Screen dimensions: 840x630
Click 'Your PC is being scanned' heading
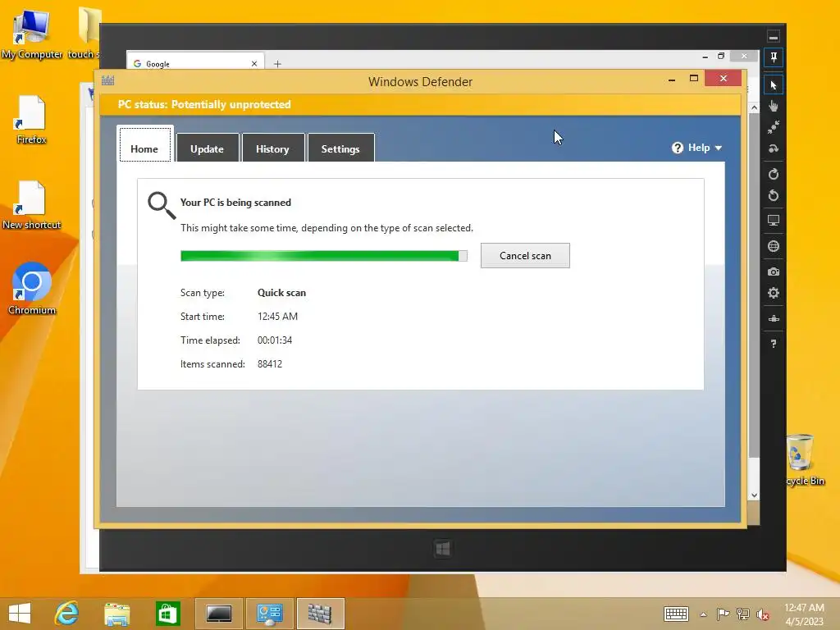pos(235,203)
